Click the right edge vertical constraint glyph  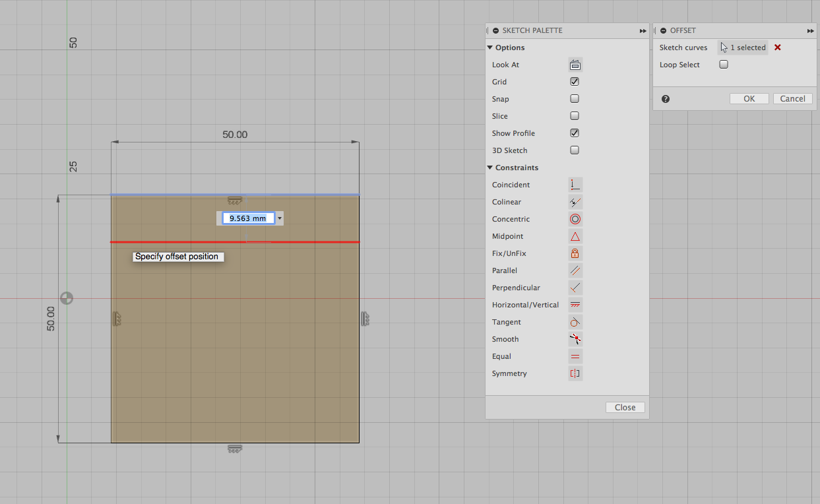pos(365,319)
